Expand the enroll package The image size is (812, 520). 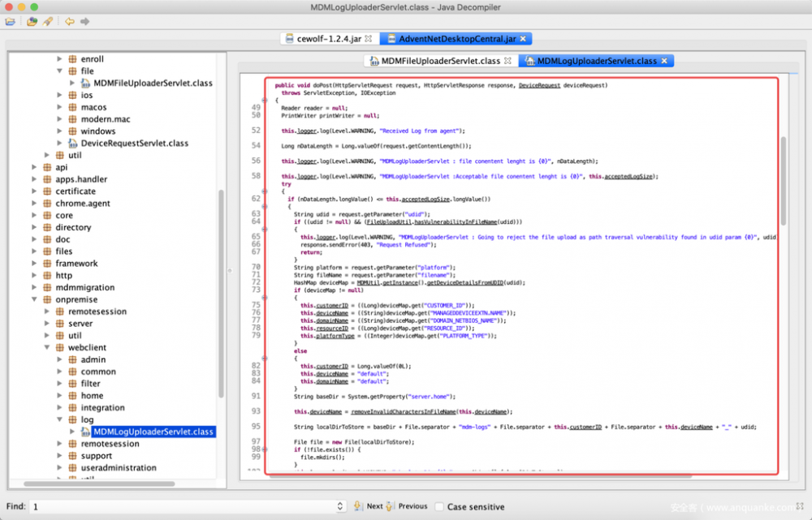(59, 59)
